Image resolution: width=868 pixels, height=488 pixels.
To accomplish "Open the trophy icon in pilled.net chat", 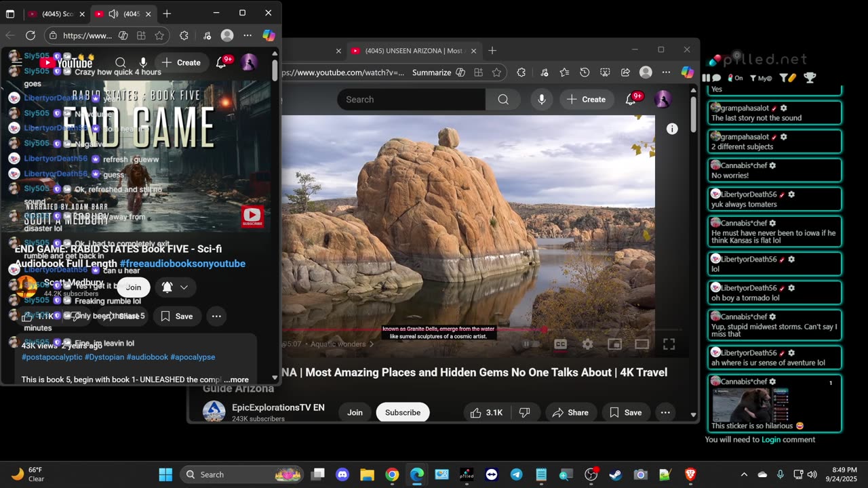I will pyautogui.click(x=810, y=78).
